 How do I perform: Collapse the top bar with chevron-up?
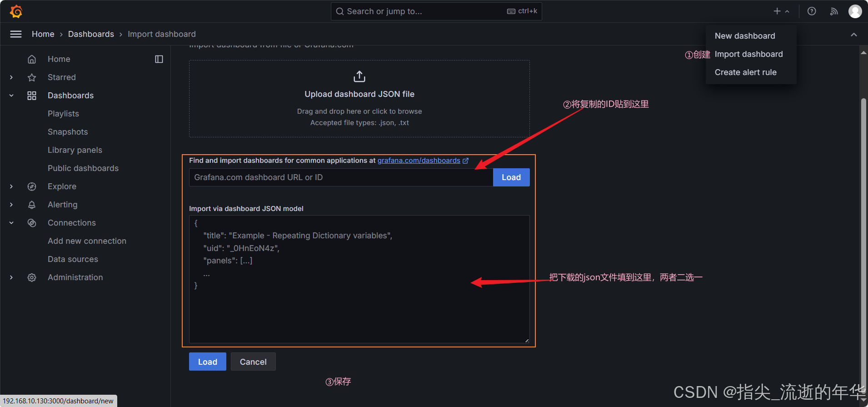854,35
